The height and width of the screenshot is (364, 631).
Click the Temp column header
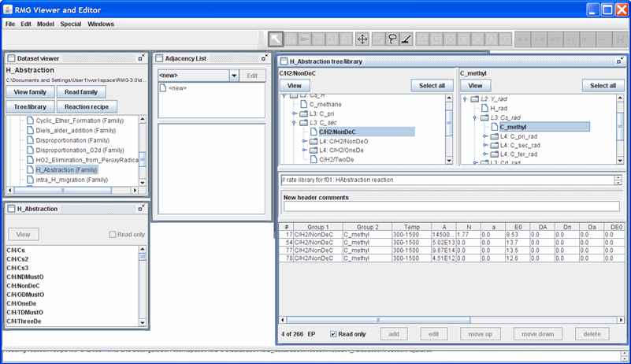tap(412, 227)
